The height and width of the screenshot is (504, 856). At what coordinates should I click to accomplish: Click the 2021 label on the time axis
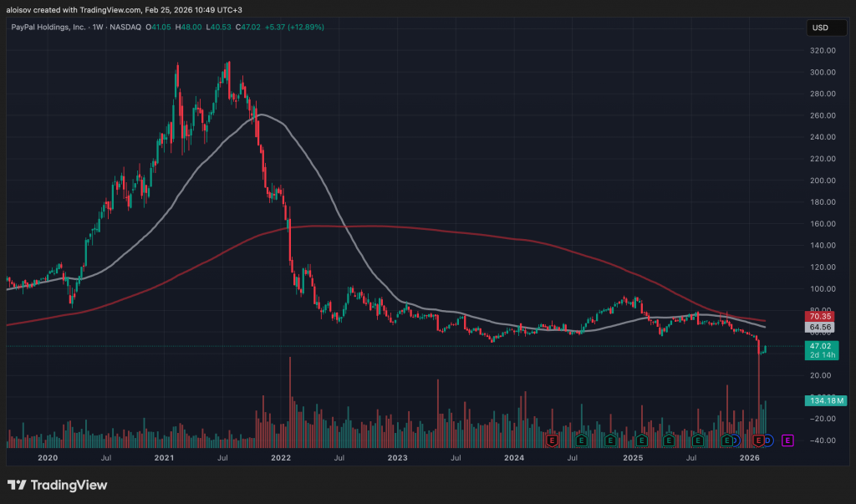[164, 458]
